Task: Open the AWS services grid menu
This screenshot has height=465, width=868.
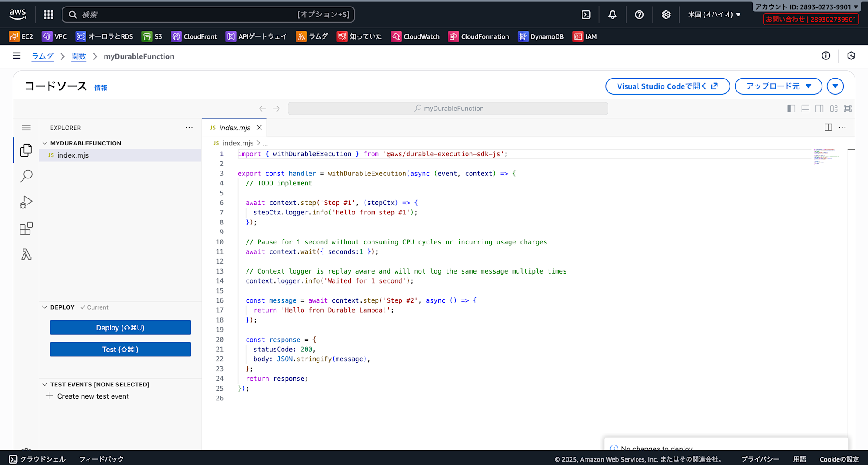Action: pos(49,15)
